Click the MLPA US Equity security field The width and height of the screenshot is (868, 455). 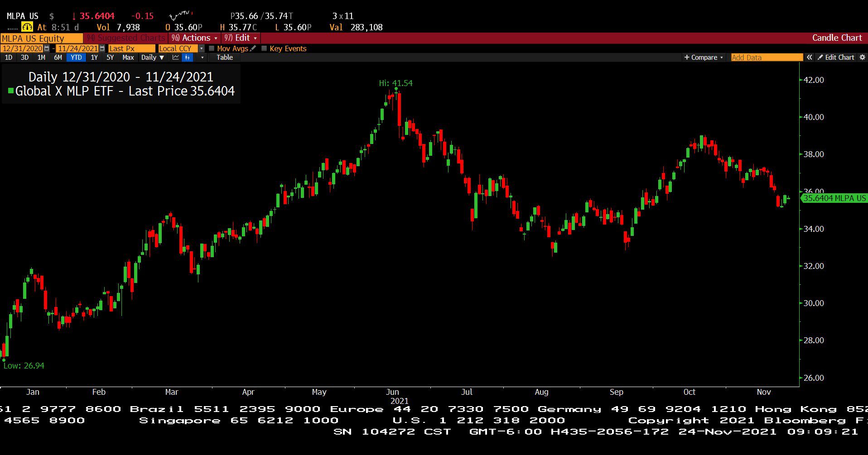click(x=41, y=38)
